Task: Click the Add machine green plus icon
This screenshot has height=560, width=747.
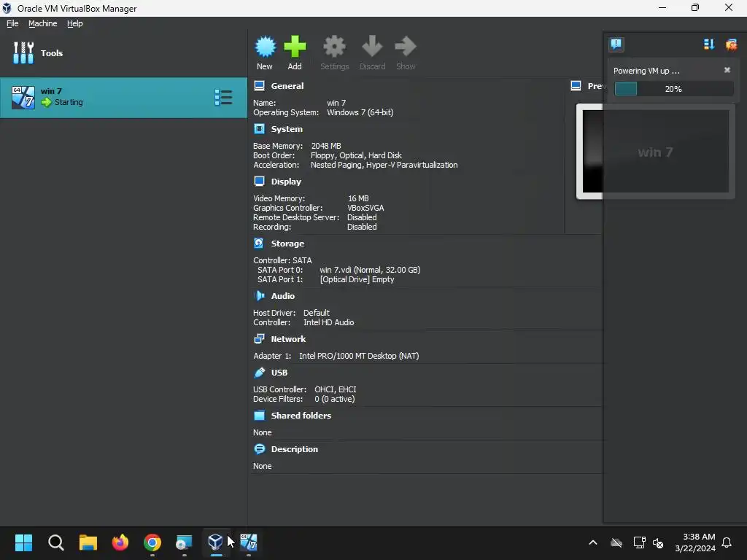Action: [295, 47]
